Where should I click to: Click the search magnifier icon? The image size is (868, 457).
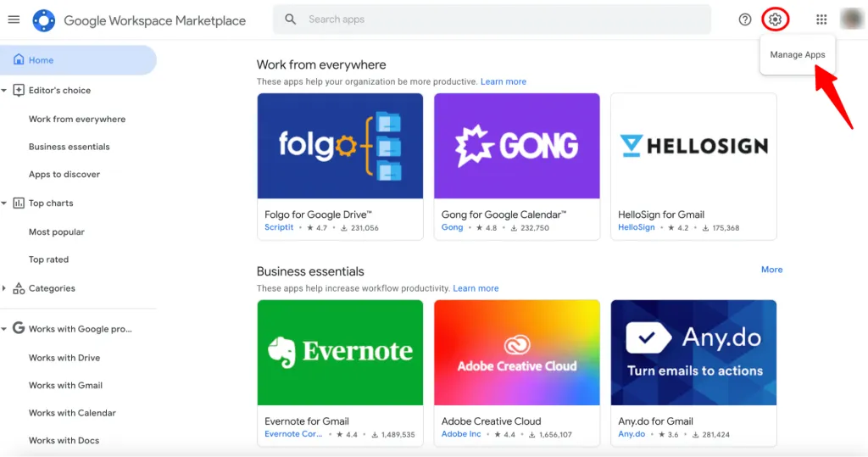(x=291, y=20)
